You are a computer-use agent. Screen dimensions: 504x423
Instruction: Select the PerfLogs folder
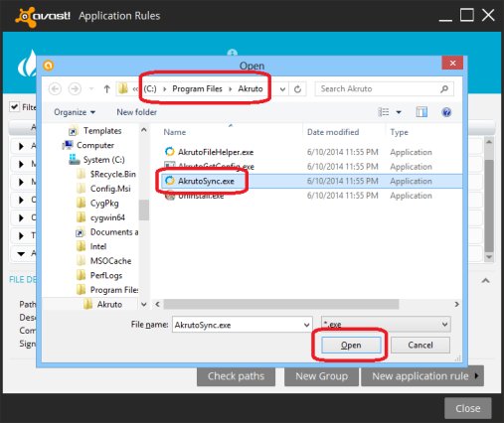[106, 275]
